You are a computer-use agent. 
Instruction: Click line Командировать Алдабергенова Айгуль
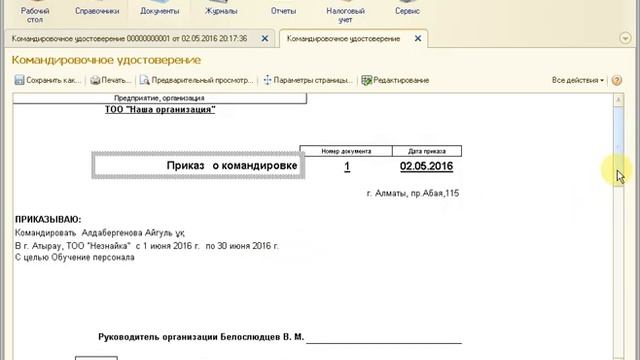point(100,233)
